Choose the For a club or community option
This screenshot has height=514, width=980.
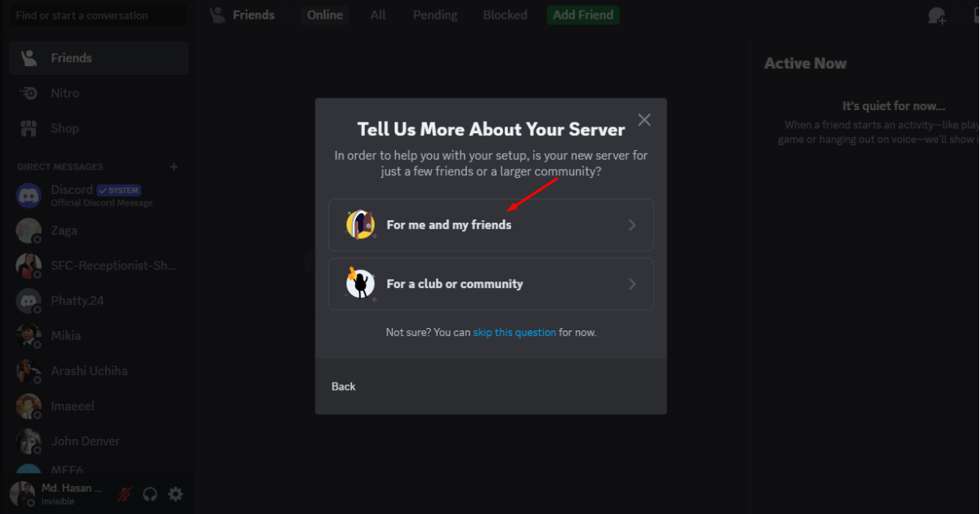tap(491, 284)
